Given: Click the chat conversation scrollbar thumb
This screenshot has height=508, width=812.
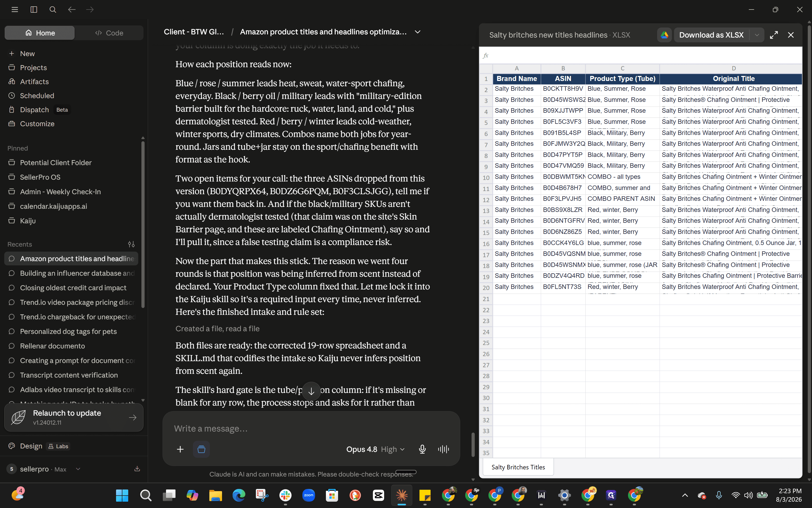Looking at the screenshot, I should pos(473,444).
